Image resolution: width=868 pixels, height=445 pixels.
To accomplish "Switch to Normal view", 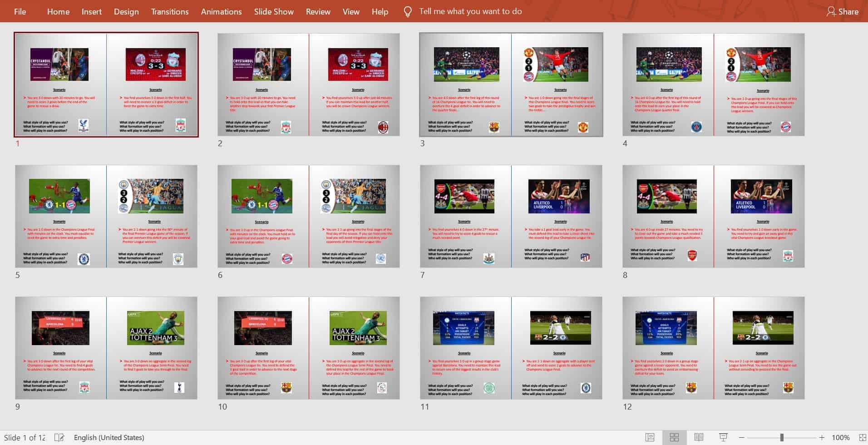I will tap(650, 437).
